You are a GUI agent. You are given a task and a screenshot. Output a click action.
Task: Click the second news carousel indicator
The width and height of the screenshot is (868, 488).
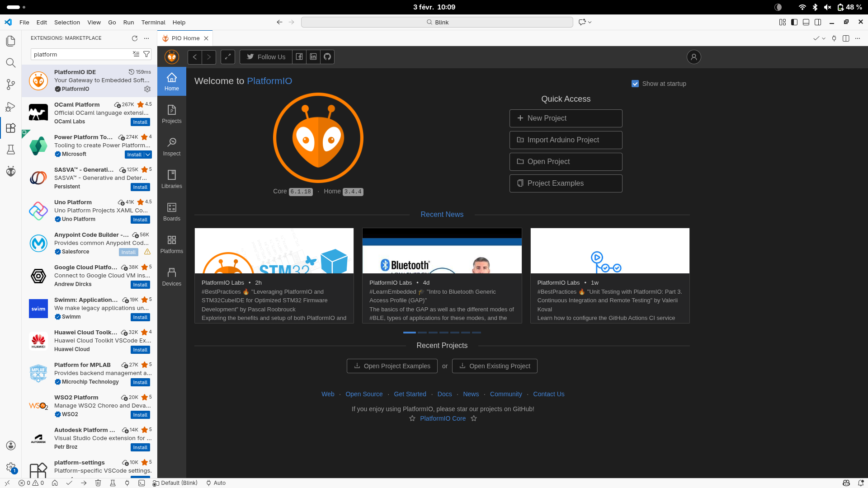(x=422, y=333)
